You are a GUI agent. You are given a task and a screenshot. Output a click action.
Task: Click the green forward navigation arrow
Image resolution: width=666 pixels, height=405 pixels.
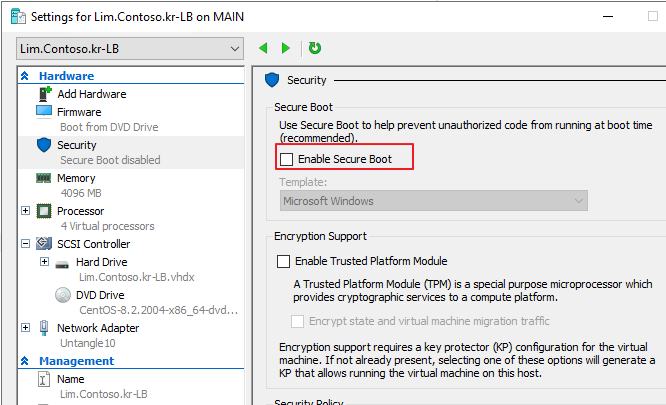click(286, 48)
